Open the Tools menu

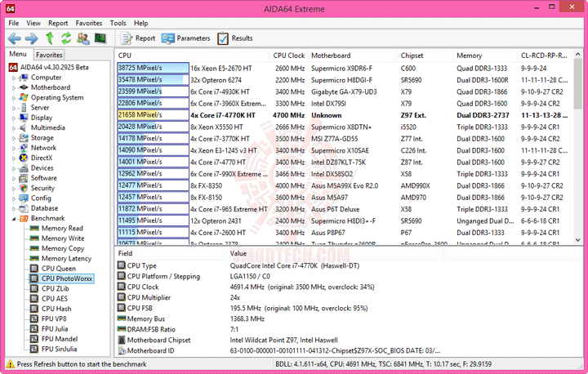tap(118, 23)
